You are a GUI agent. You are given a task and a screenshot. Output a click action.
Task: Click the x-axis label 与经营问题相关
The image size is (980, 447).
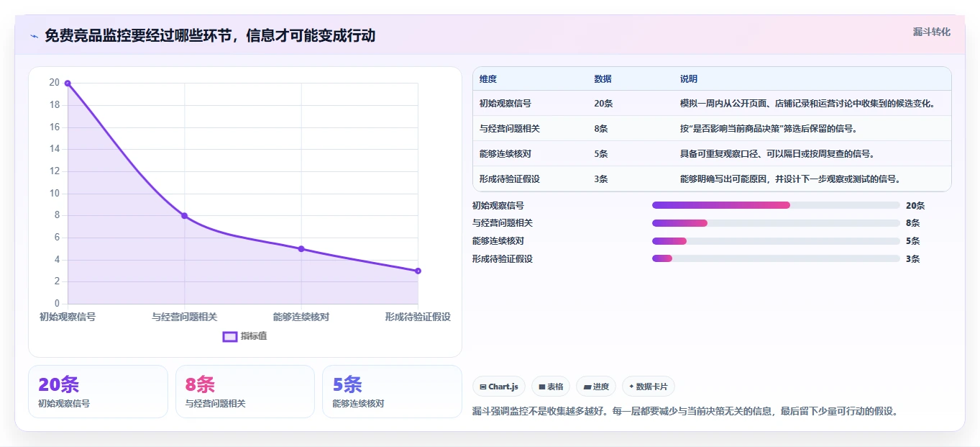coord(184,317)
